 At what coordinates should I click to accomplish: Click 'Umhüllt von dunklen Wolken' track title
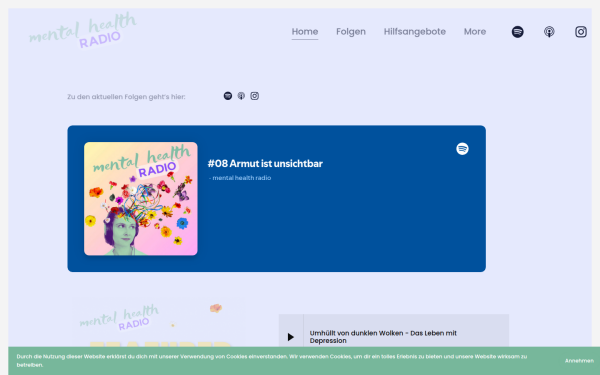point(383,337)
